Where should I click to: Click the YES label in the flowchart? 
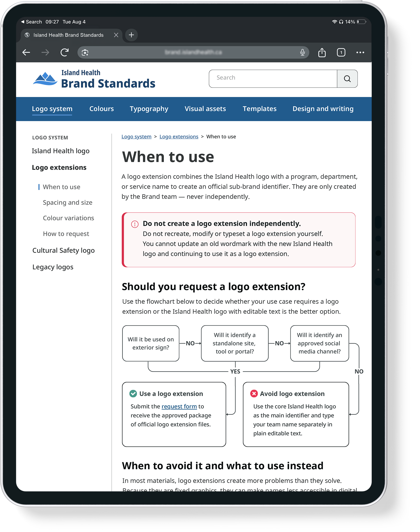click(235, 371)
